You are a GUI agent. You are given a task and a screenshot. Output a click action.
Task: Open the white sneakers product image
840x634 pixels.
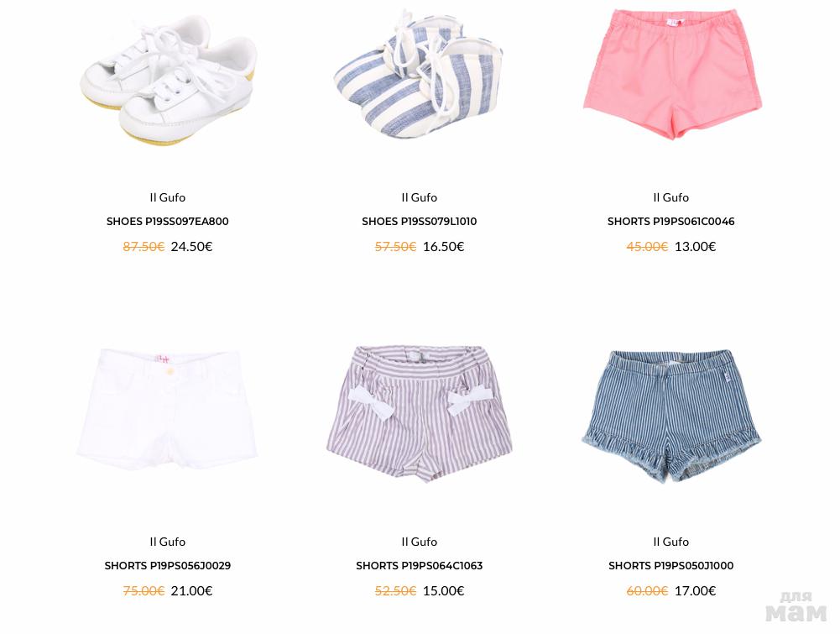point(168,81)
